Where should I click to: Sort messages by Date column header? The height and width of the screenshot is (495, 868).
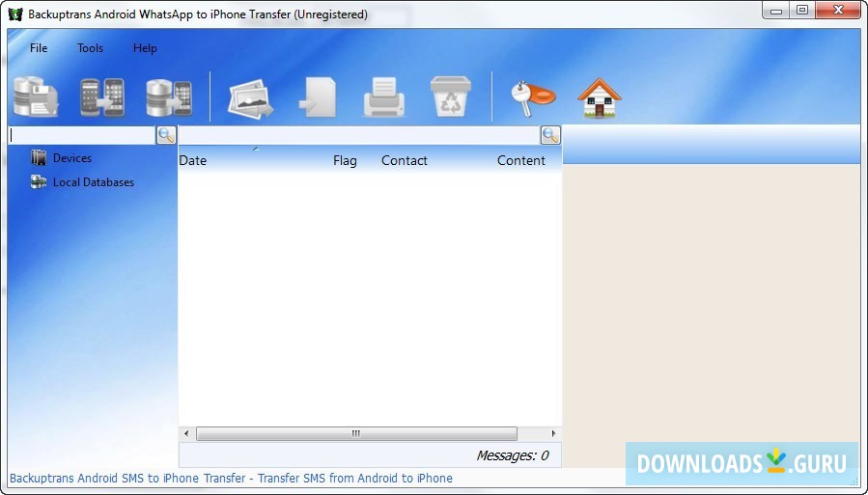(x=193, y=161)
